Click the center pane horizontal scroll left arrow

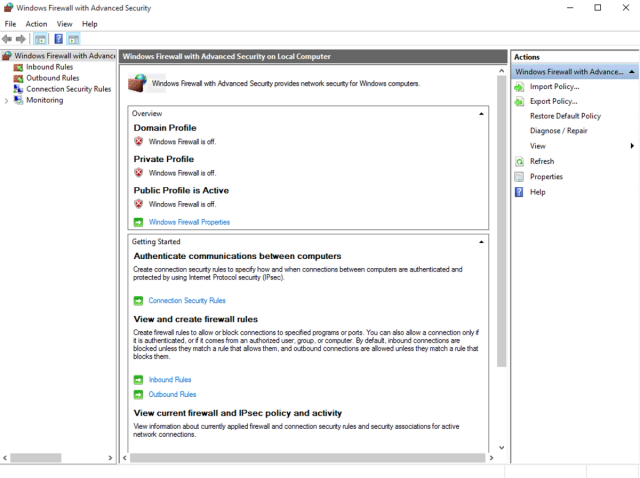125,458
